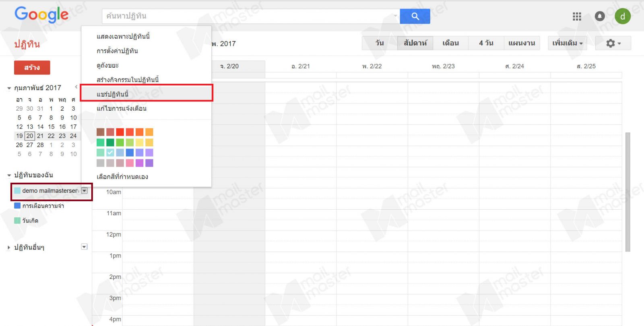Pick the pale yellow color swatch

pos(139,142)
